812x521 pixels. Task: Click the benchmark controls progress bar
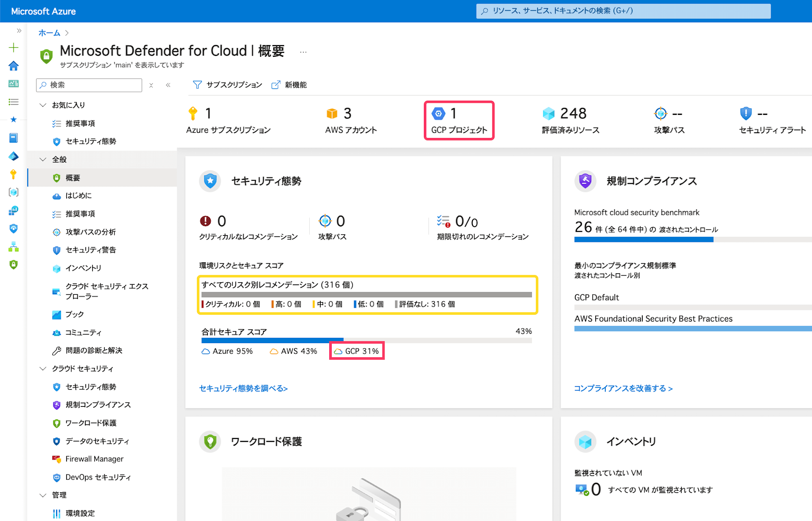coord(693,240)
